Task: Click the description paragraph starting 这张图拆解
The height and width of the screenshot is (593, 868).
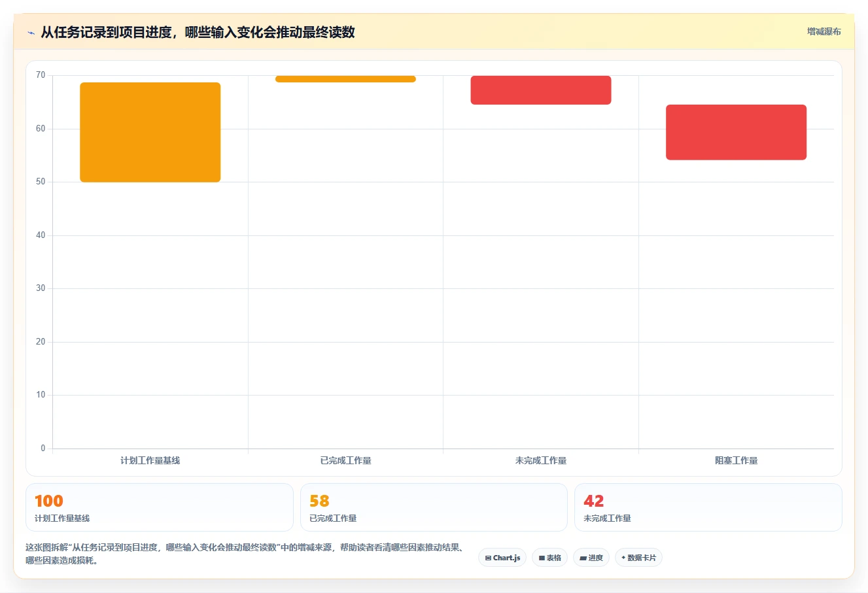Action: tap(246, 554)
